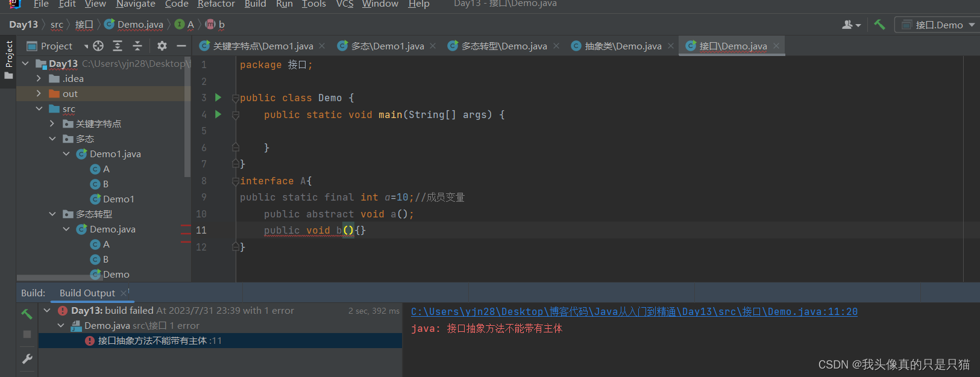Click the error icon beside Day13 build failed
Screen dimensions: 980x377
coord(63,311)
